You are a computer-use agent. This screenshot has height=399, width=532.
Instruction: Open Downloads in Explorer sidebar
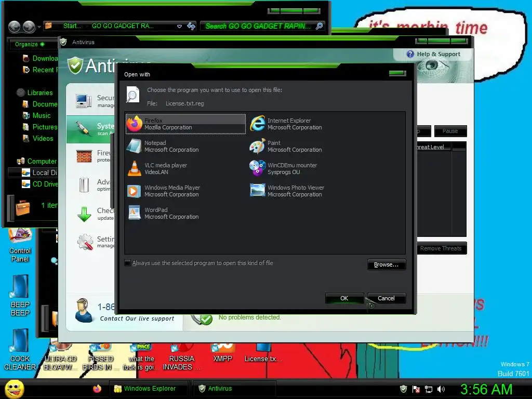coord(40,58)
